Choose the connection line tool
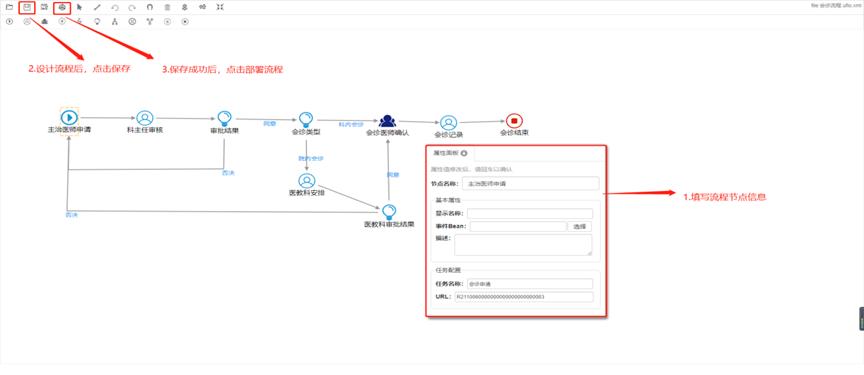864x375 pixels. (97, 7)
